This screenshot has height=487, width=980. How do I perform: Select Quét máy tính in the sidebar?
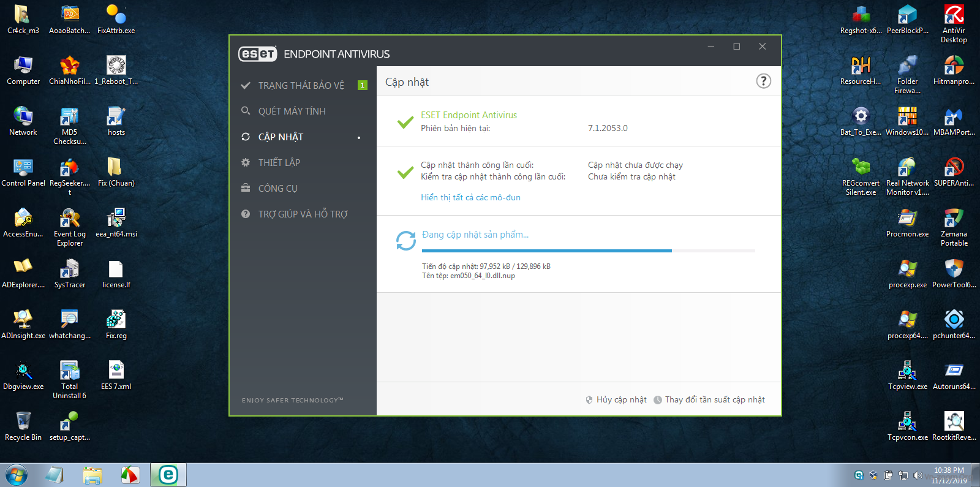(x=292, y=111)
